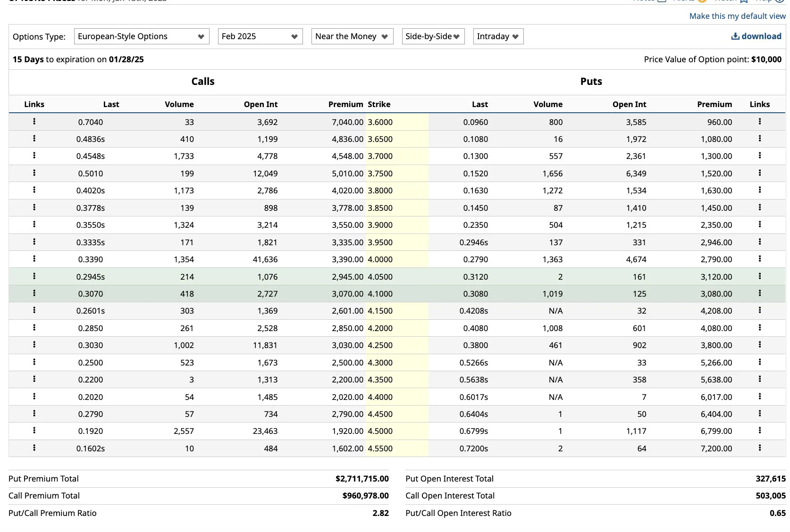Click the Put/Call Open Interest Ratio 0.65
Viewport: 790px width, 532px height.
pyautogui.click(x=778, y=513)
